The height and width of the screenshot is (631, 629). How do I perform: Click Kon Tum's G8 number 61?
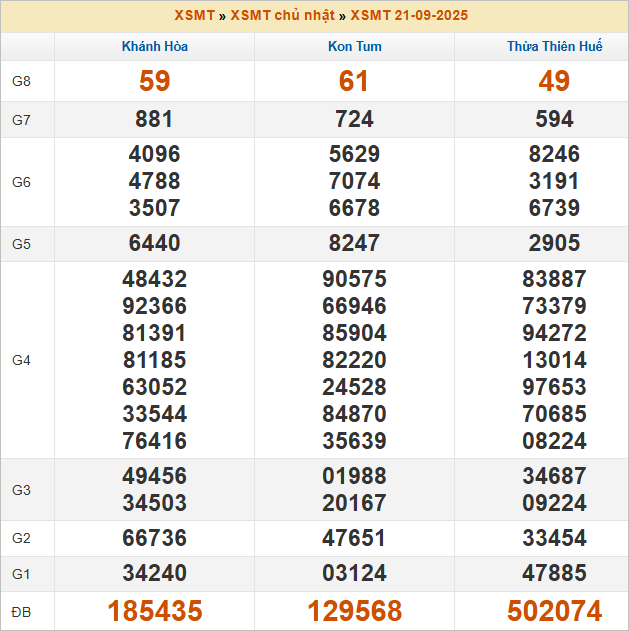coord(354,82)
